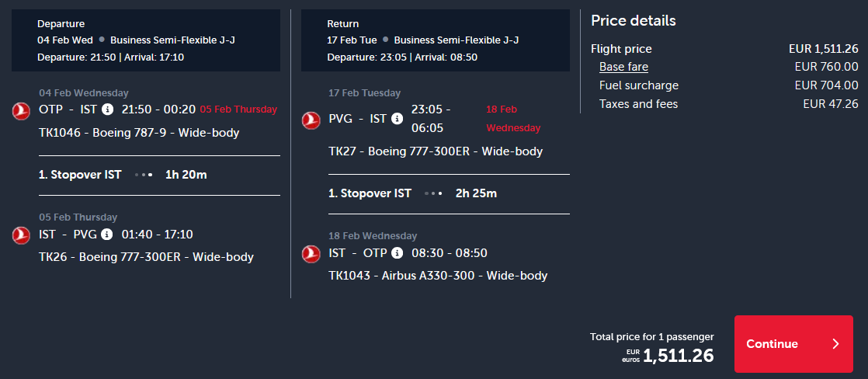Click Turkish Airlines logo beside TK27 flight

click(311, 120)
